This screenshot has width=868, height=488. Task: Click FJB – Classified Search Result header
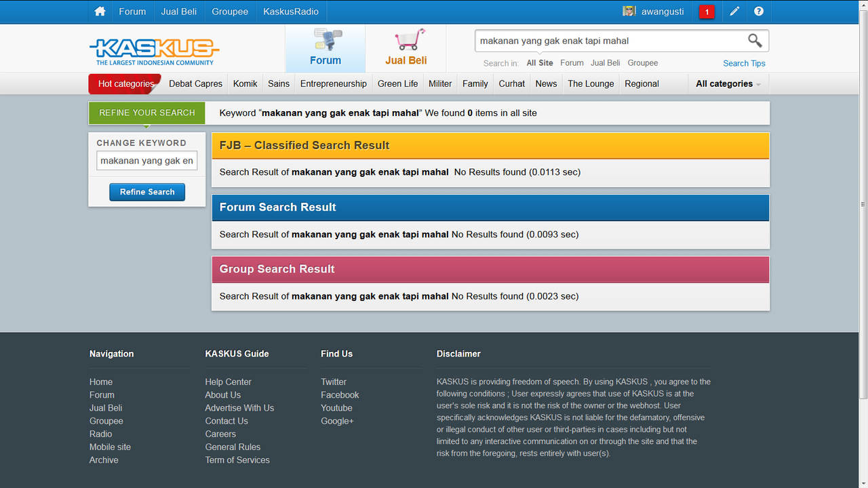[x=490, y=145]
